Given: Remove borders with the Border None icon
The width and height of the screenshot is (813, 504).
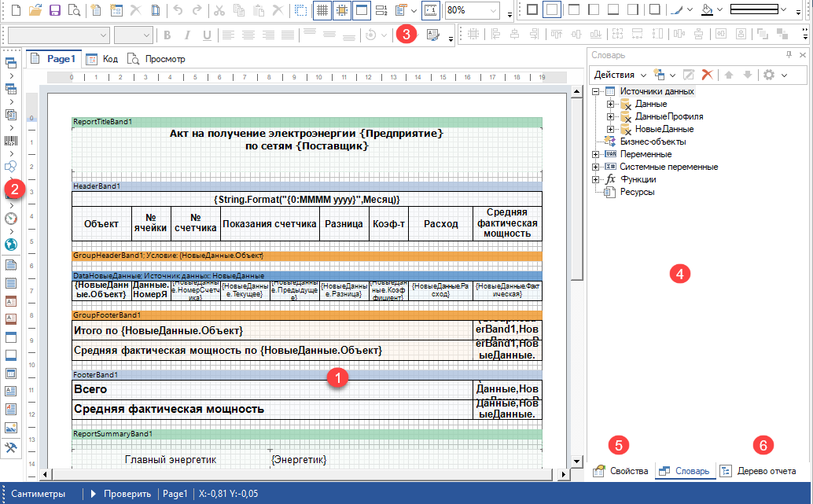Looking at the screenshot, I should (552, 10).
